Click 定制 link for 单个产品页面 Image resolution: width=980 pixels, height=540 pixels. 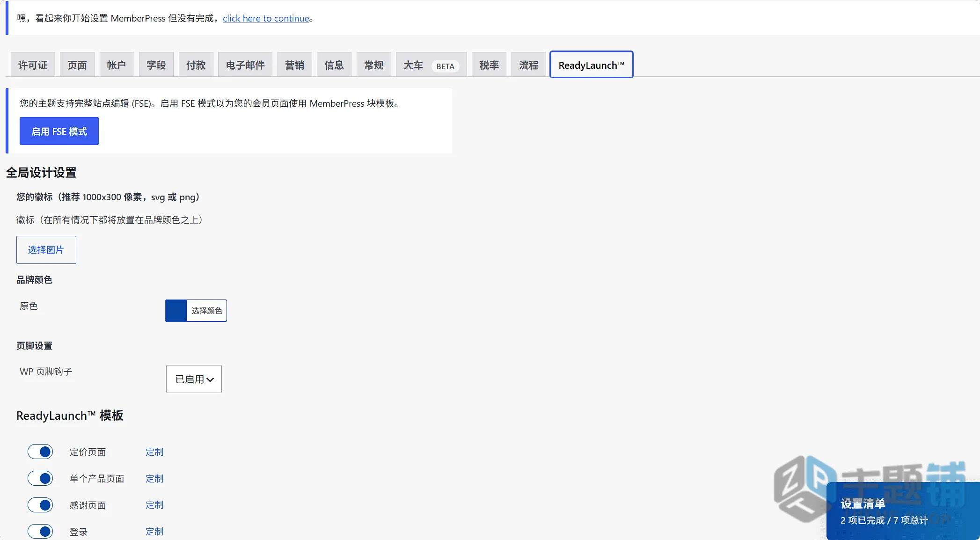[154, 479]
